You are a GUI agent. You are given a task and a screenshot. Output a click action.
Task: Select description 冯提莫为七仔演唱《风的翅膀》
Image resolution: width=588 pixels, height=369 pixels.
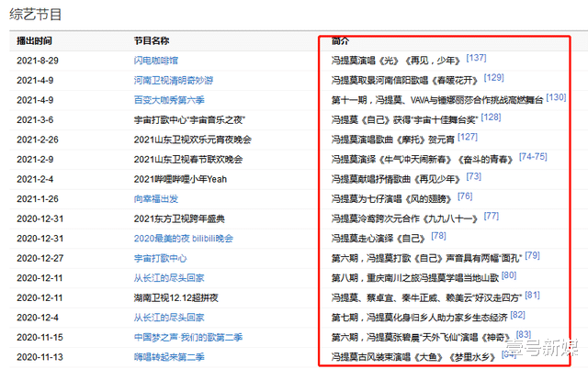coord(391,199)
